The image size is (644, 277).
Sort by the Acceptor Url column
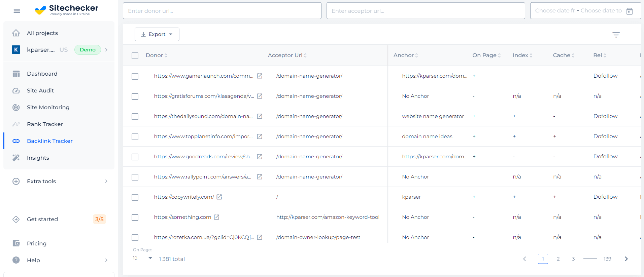point(287,55)
